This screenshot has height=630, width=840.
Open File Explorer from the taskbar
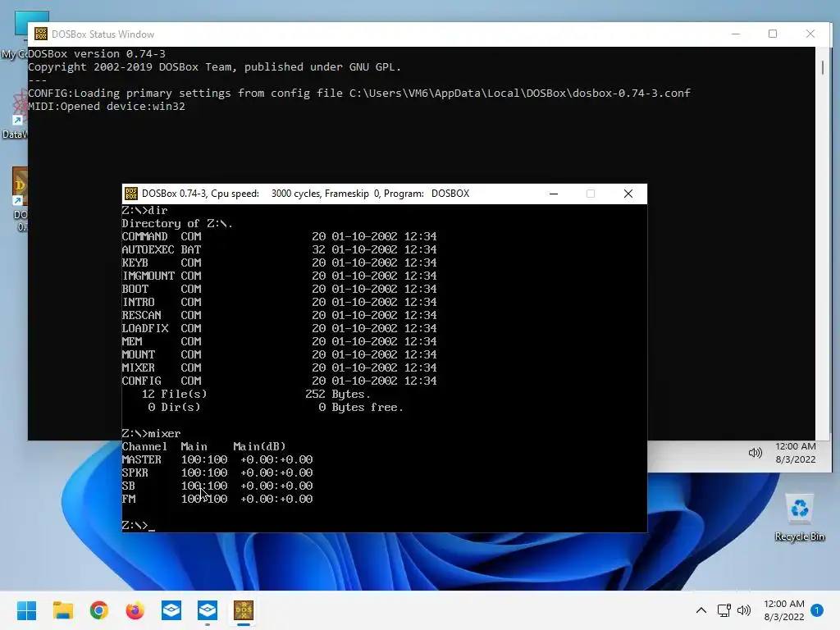click(x=62, y=610)
